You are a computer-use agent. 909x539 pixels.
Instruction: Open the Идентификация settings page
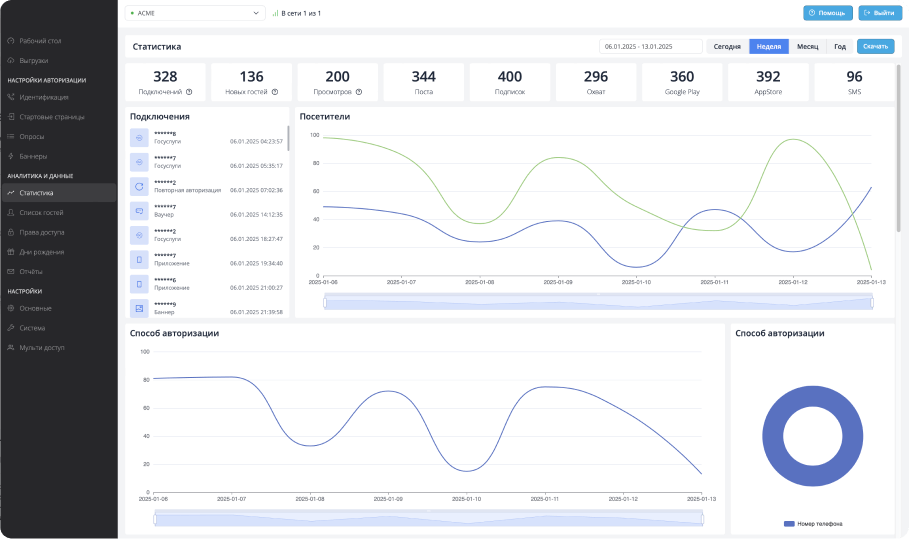click(x=44, y=97)
